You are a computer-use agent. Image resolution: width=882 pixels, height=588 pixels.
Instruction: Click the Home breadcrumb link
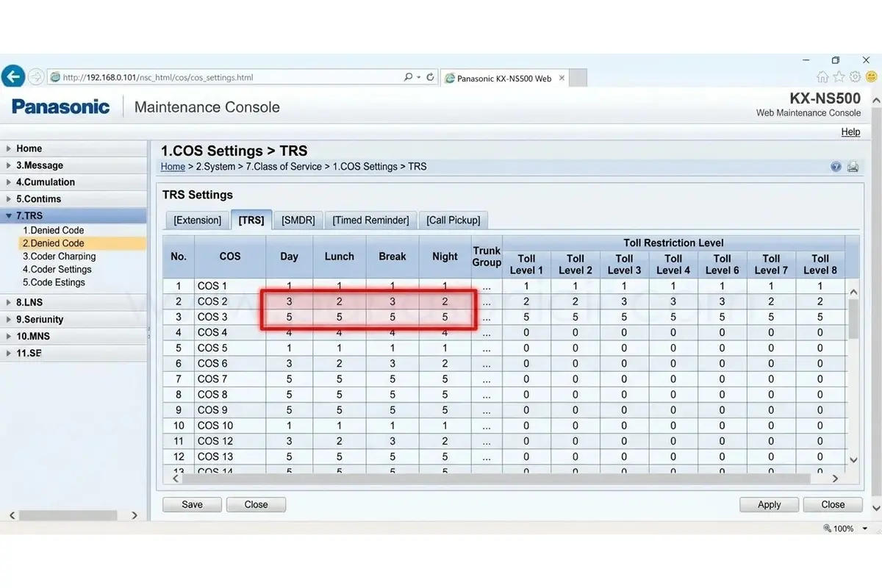(173, 167)
